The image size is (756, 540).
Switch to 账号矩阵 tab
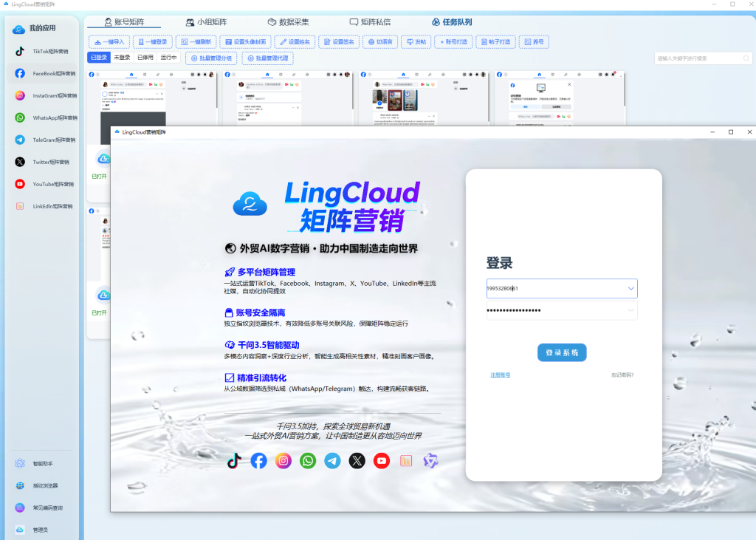tap(124, 22)
